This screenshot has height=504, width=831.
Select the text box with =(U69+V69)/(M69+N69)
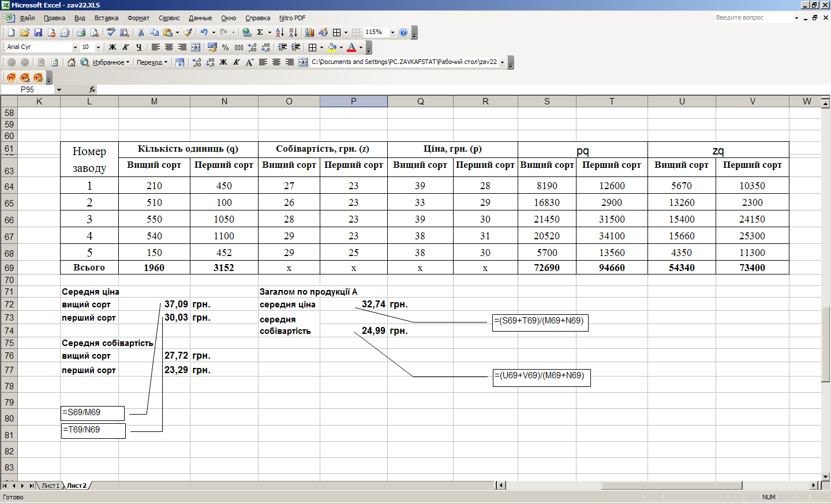pos(541,378)
